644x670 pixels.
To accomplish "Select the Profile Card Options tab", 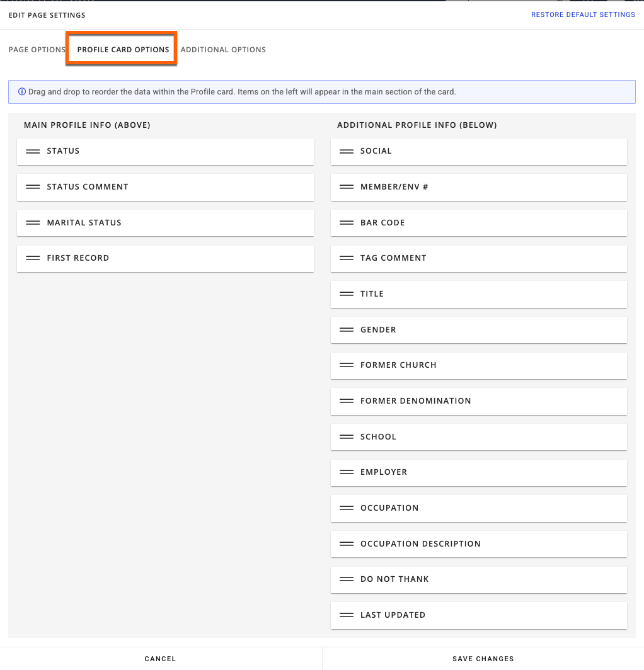I will (x=123, y=50).
